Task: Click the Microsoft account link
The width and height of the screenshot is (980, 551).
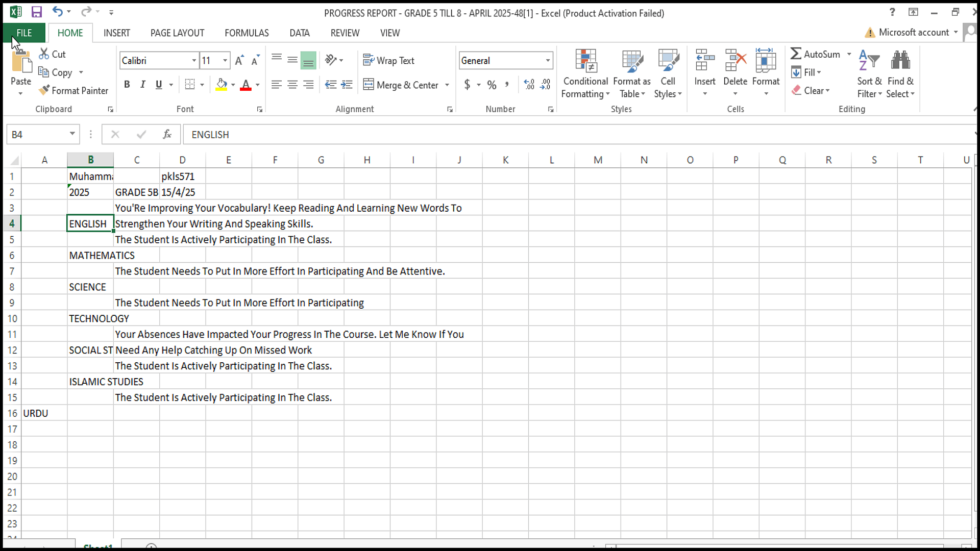Action: pyautogui.click(x=914, y=32)
